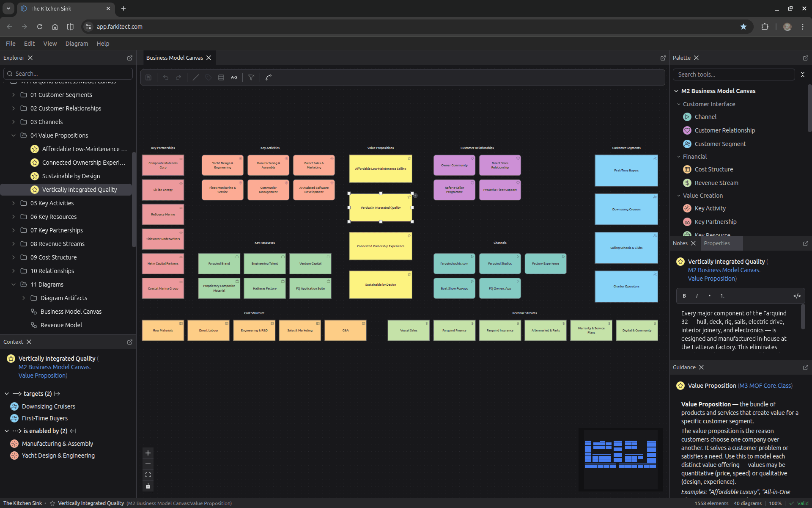This screenshot has height=508, width=812.
Task: Collapse the 11 Diagrams folder
Action: pos(14,284)
